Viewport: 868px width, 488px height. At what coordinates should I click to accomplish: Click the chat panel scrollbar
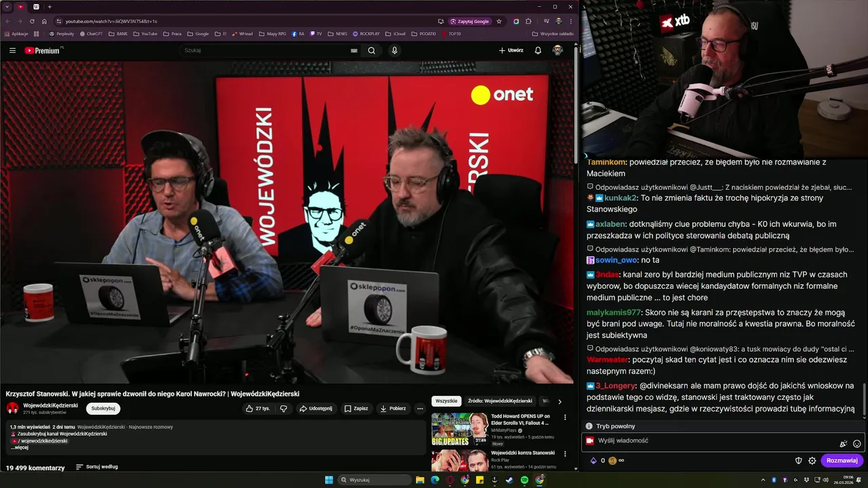(864, 399)
